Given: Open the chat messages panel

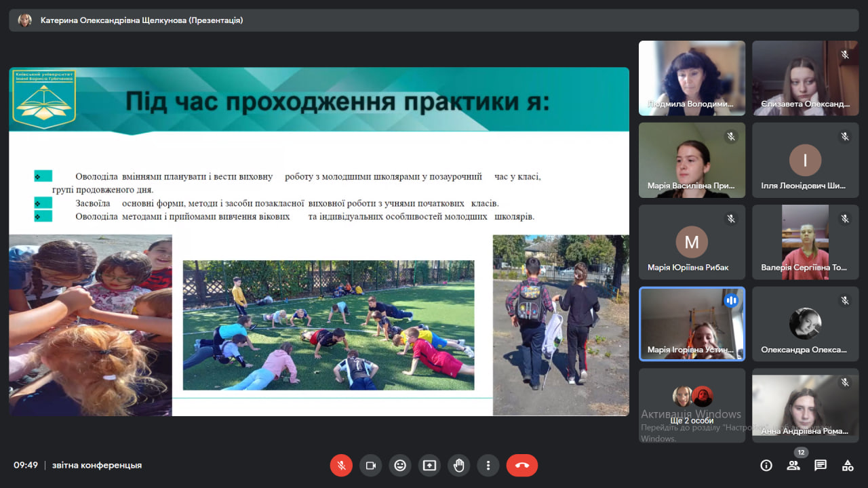Looking at the screenshot, I should 821,466.
